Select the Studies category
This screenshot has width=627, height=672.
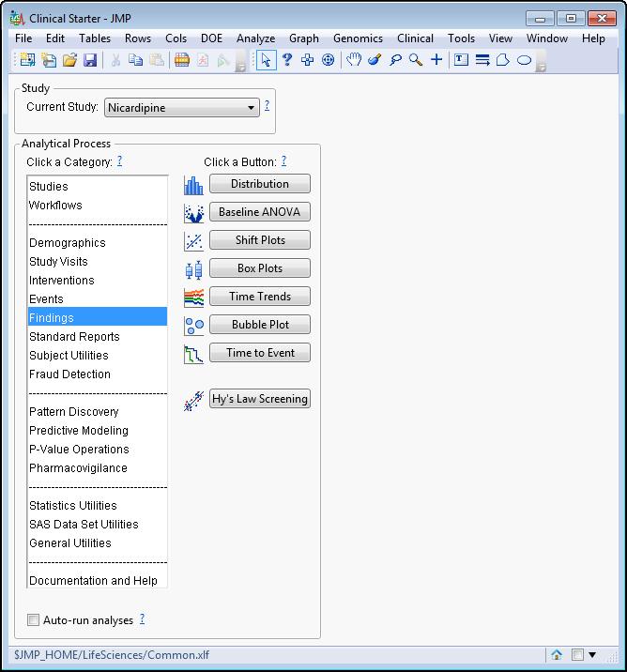point(98,187)
